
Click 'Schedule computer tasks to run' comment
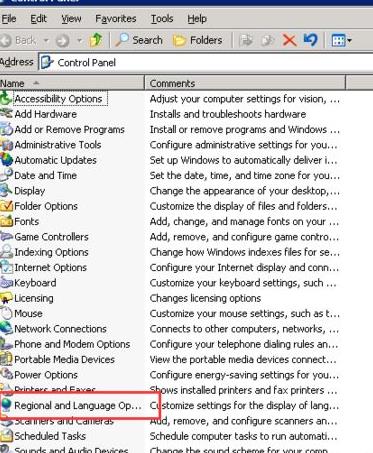pyautogui.click(x=244, y=436)
